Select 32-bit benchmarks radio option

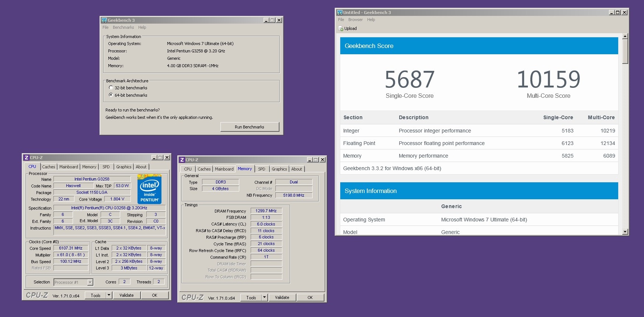click(x=111, y=88)
